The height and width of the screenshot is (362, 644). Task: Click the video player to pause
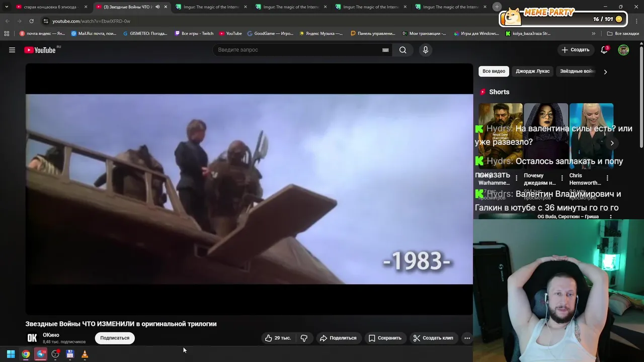click(x=249, y=189)
